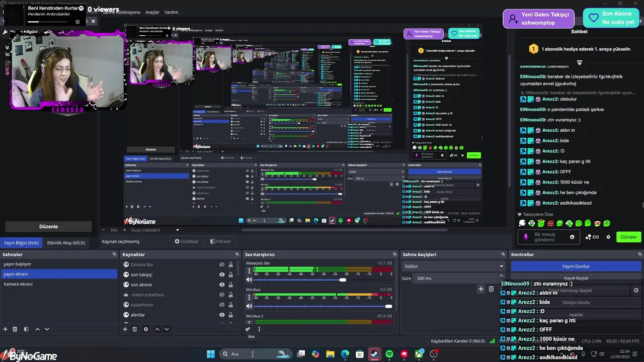Toggle the lock on the Donate Bar source

coord(230,264)
